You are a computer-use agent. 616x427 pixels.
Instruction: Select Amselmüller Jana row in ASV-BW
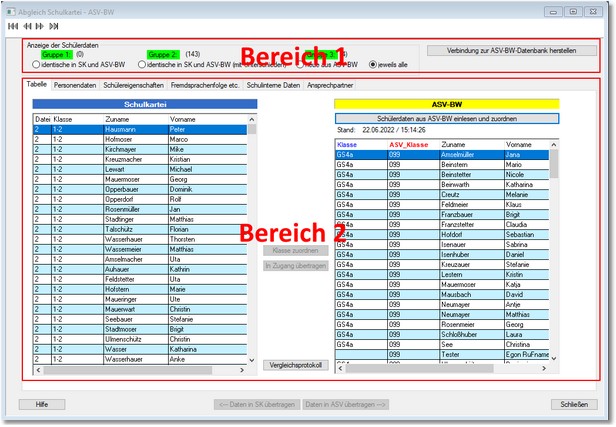pyautogui.click(x=442, y=155)
